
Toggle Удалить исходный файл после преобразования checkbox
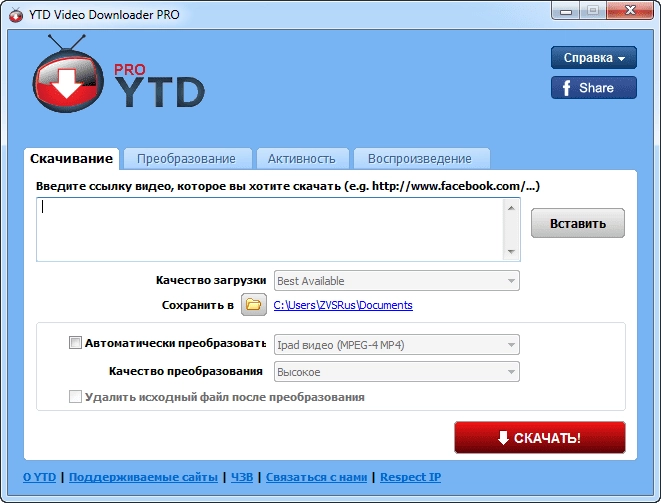(75, 396)
